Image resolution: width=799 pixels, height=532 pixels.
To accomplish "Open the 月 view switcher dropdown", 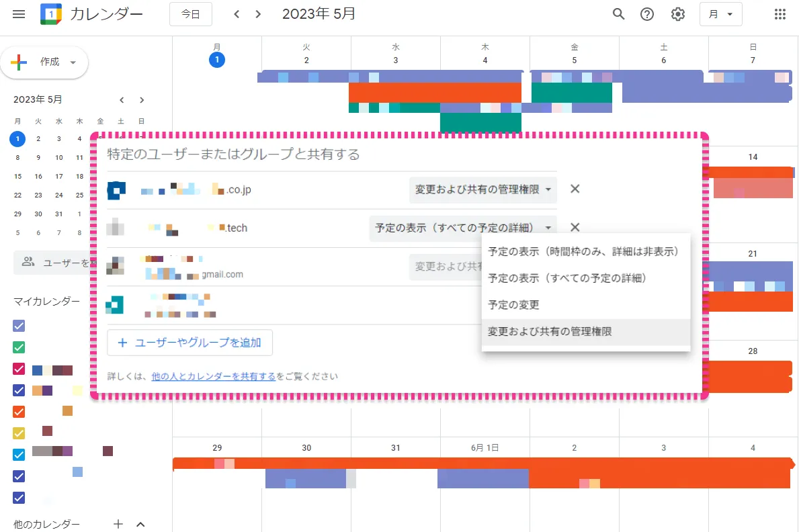I will tap(720, 14).
